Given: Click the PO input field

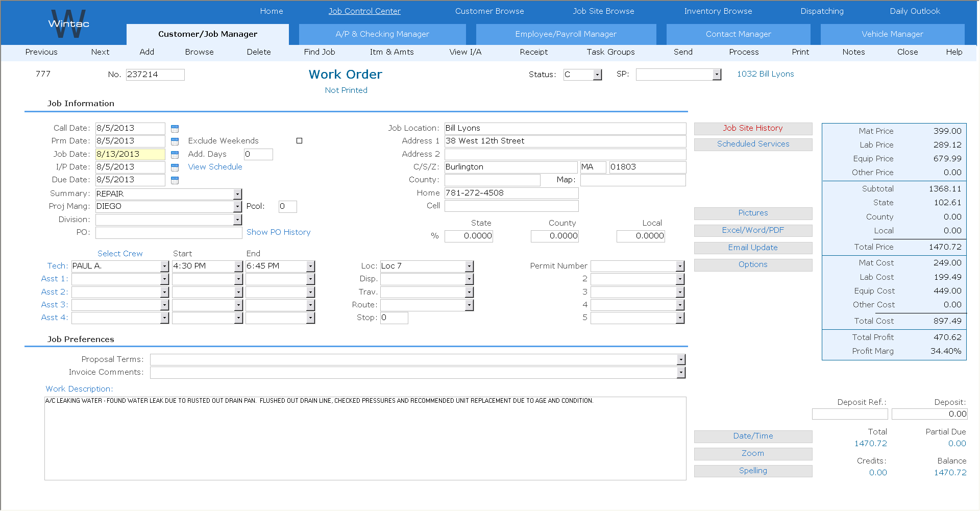Looking at the screenshot, I should pyautogui.click(x=168, y=233).
